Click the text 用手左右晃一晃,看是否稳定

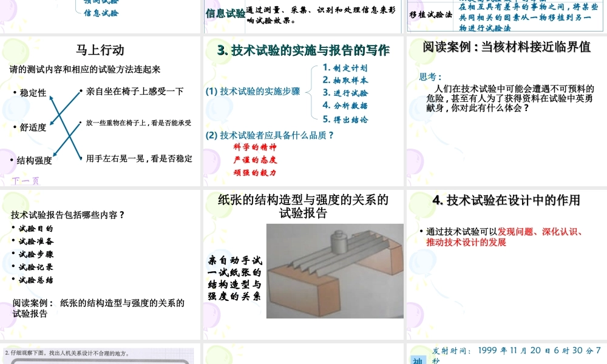139,158
